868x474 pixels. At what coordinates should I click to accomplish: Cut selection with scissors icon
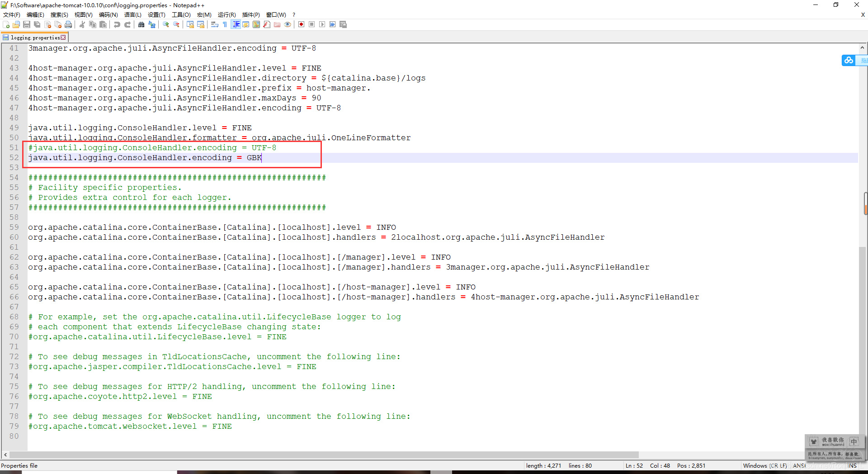pyautogui.click(x=82, y=24)
